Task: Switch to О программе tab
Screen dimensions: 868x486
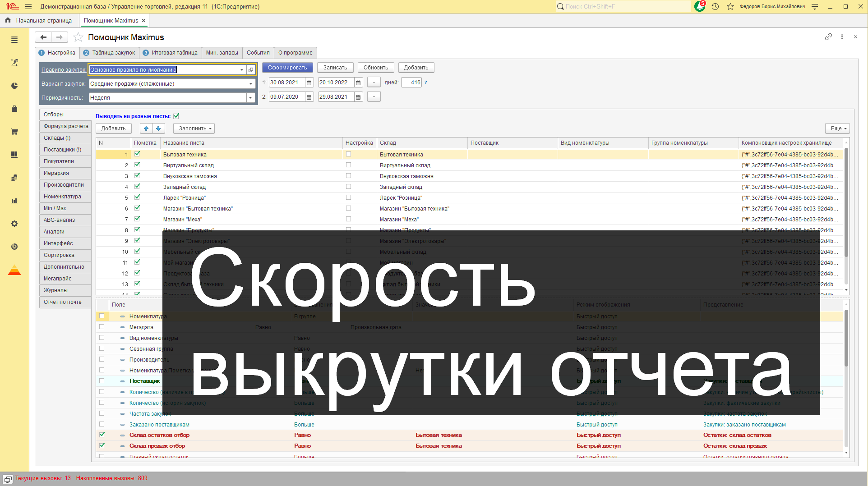Action: (295, 53)
